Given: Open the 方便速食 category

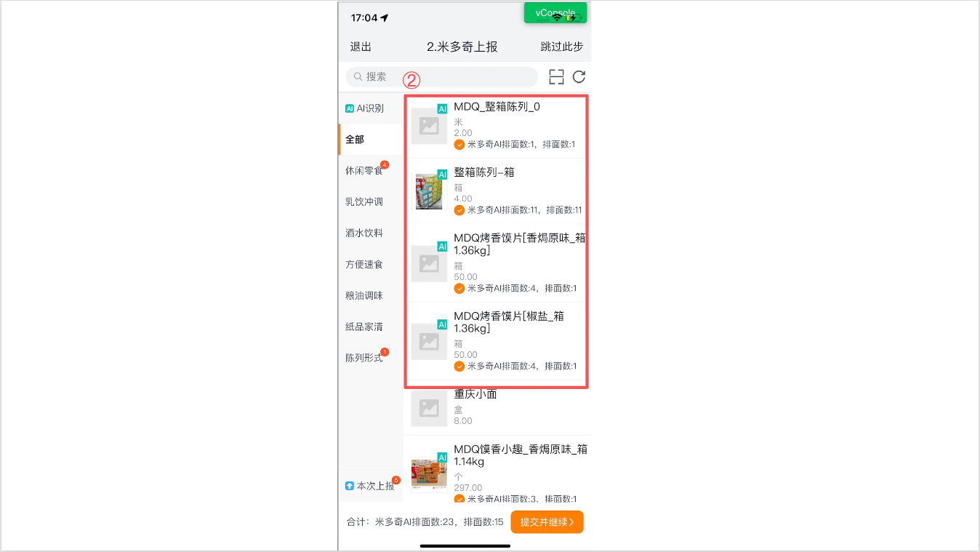Looking at the screenshot, I should point(370,265).
